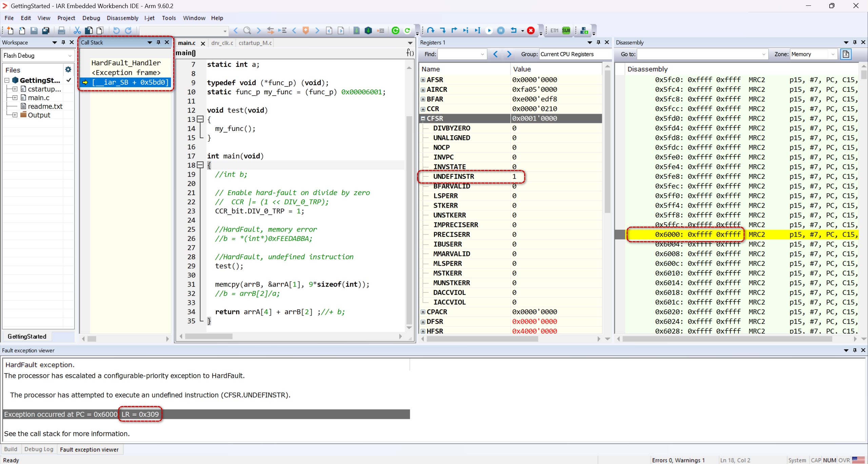Viewport: 868px width, 464px height.
Task: Open the SWO configuration toolbar icon
Action: 565,30
